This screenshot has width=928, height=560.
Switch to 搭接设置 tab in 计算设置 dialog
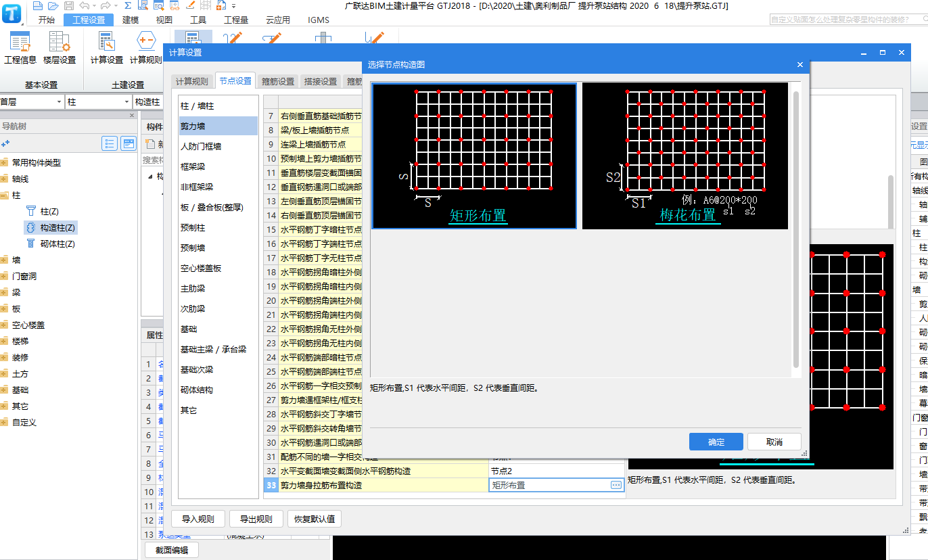pyautogui.click(x=321, y=81)
